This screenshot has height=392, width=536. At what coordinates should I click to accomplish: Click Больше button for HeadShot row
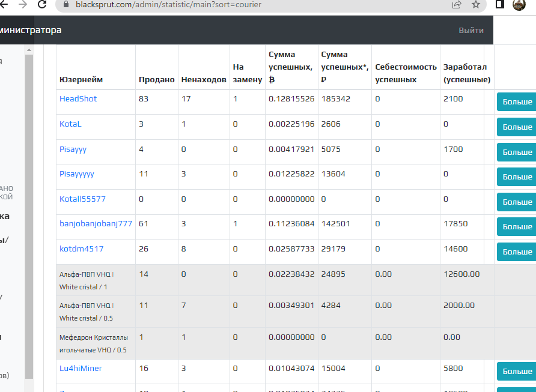[x=517, y=102]
